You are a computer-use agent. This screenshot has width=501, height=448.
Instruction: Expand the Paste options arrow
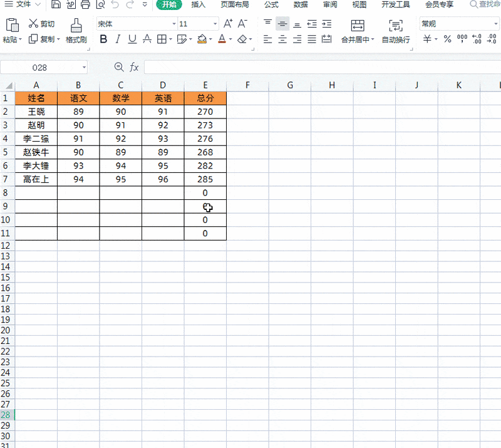click(20, 39)
